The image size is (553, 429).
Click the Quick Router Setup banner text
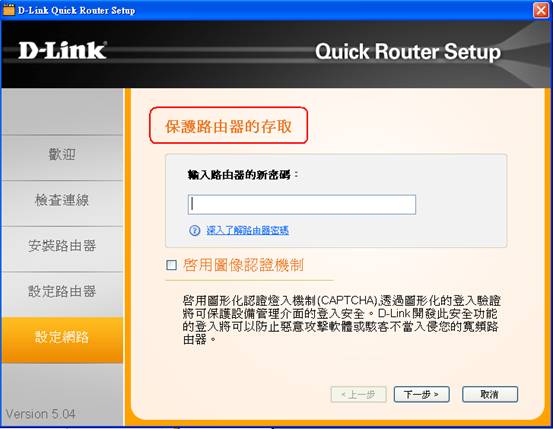(408, 52)
